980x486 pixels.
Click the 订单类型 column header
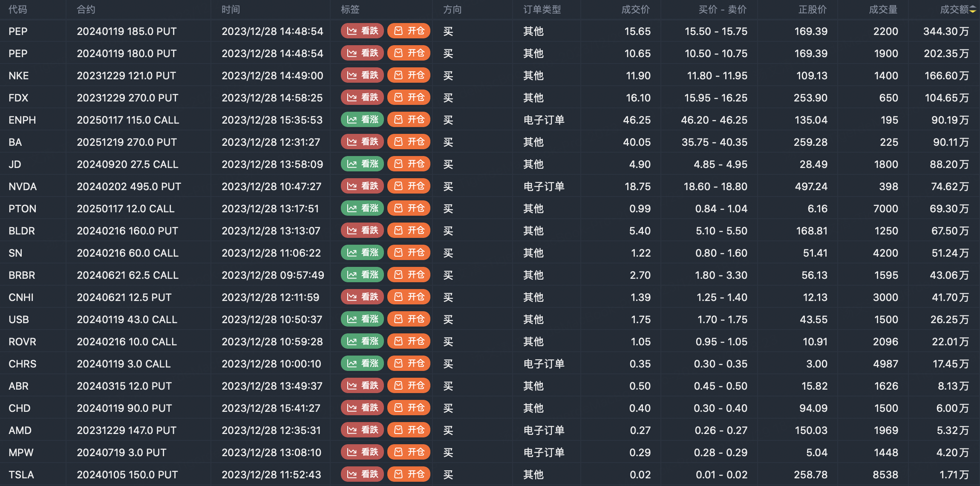coord(542,9)
